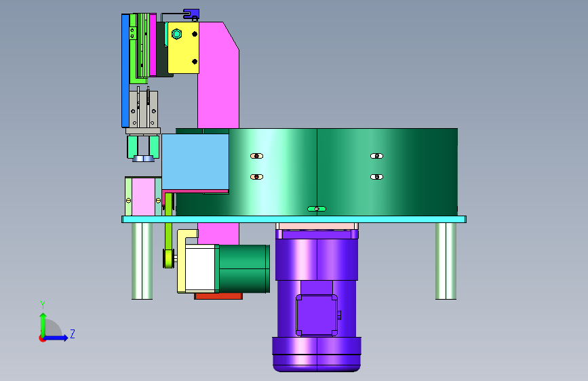The image size is (588, 381).
Task: Select the green slot at the drum's bottom seam
Action: click(317, 209)
